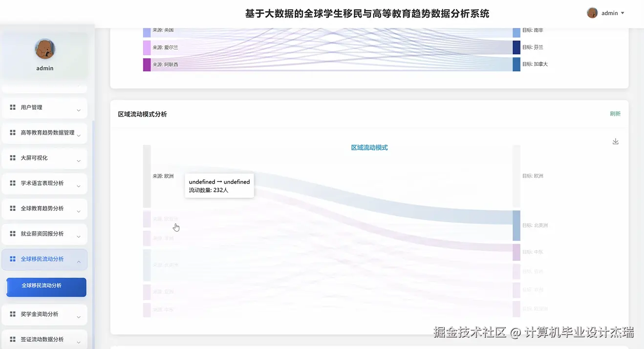
Task: Click the 来源: 爱尔兰 label text
Action: (165, 47)
